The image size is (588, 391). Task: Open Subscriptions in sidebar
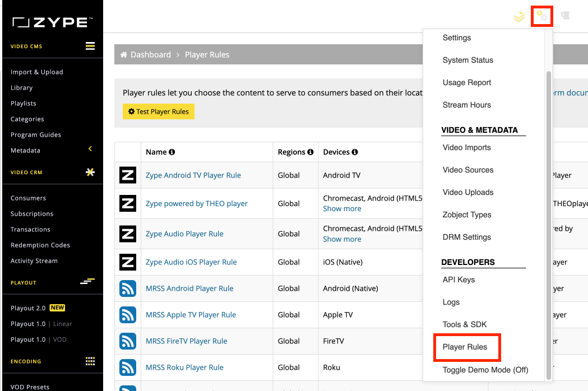click(32, 213)
